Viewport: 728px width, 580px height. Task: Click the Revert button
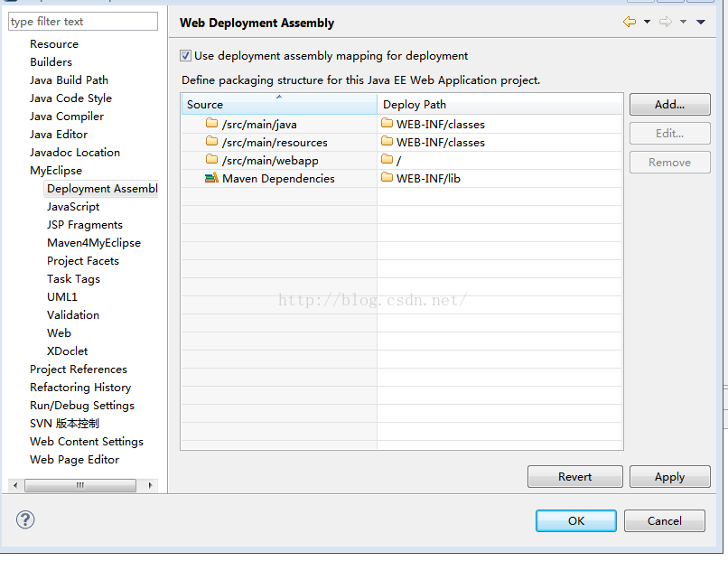(574, 476)
